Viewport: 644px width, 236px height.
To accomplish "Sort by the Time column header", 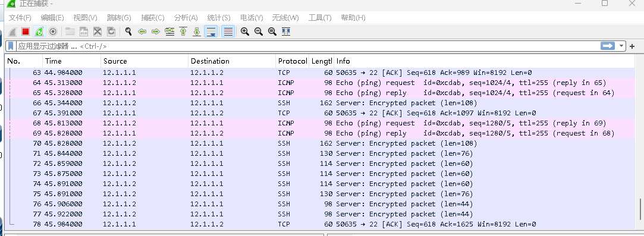I will click(x=71, y=61).
